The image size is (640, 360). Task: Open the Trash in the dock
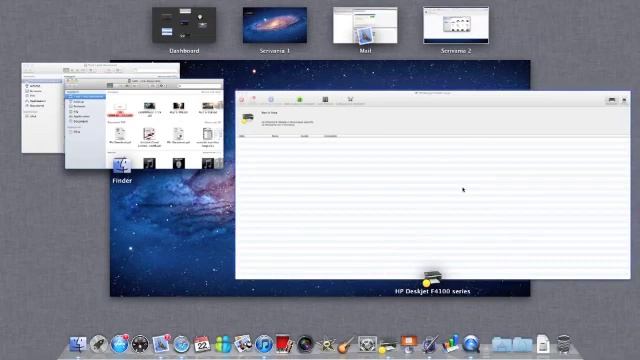[564, 344]
